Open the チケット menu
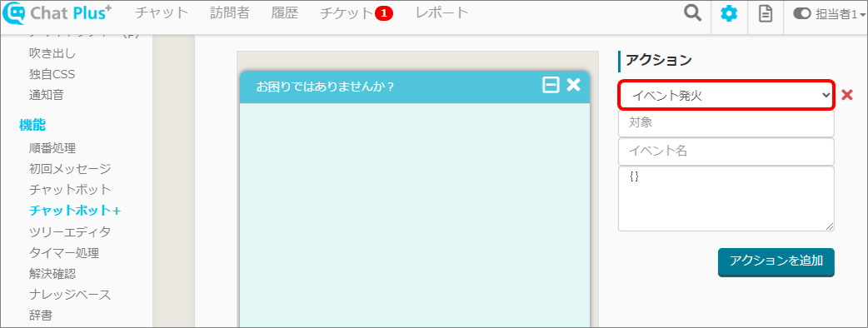This screenshot has width=868, height=328. [x=347, y=14]
